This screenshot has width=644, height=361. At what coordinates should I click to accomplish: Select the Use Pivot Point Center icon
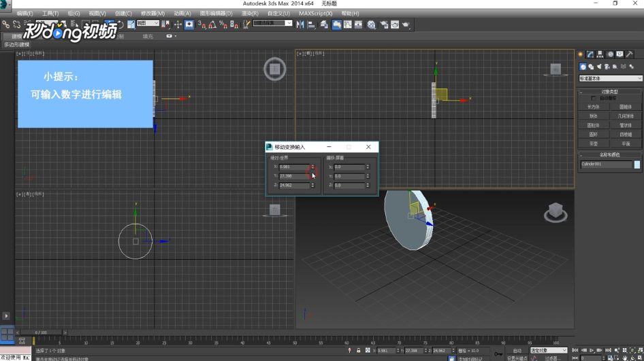[x=165, y=24]
